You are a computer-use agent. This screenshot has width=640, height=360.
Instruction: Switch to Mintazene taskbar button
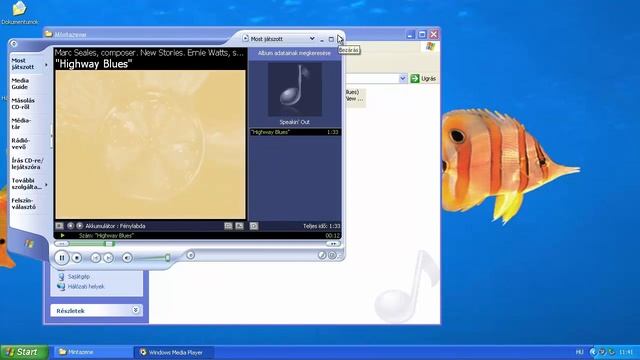pos(93,352)
